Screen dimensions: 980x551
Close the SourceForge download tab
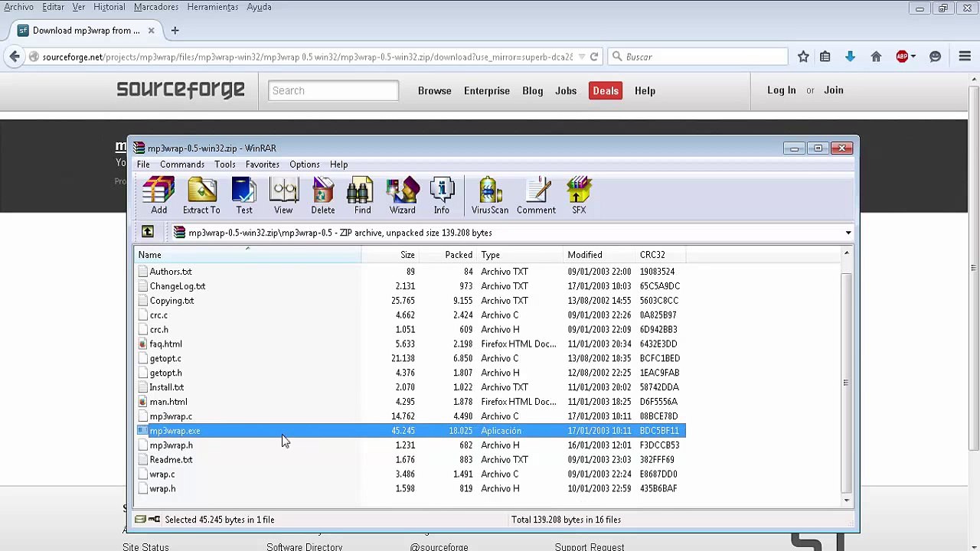(x=151, y=31)
